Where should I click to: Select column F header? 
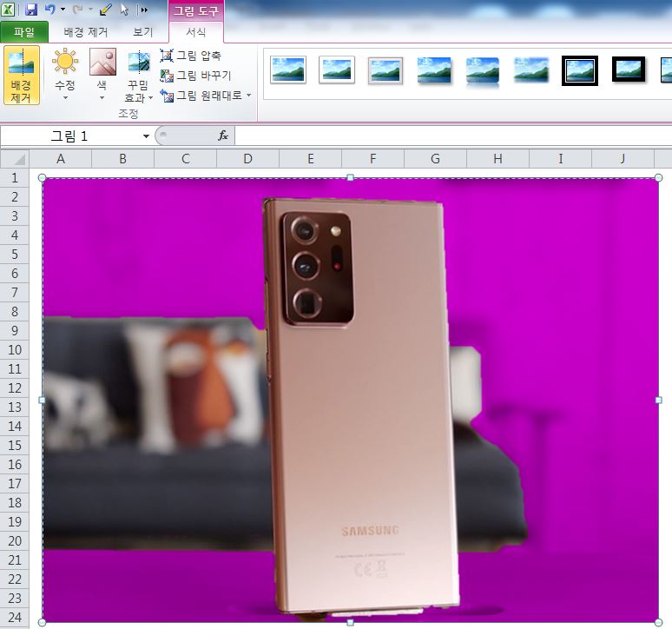[373, 159]
